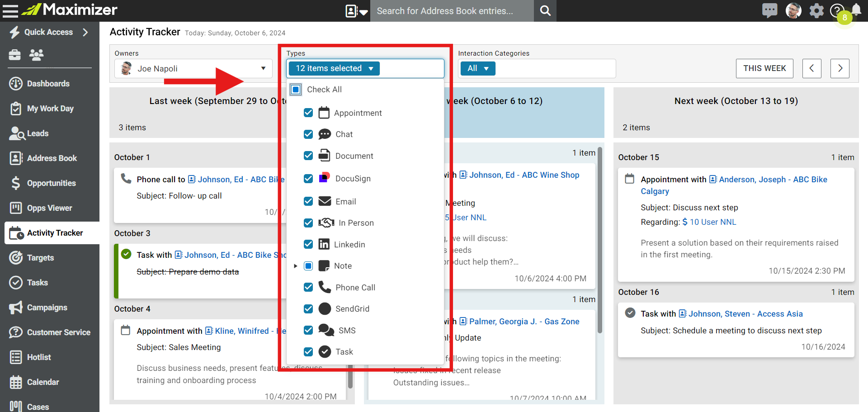Click the magnifier search button
The height and width of the screenshot is (412, 868).
pyautogui.click(x=545, y=11)
